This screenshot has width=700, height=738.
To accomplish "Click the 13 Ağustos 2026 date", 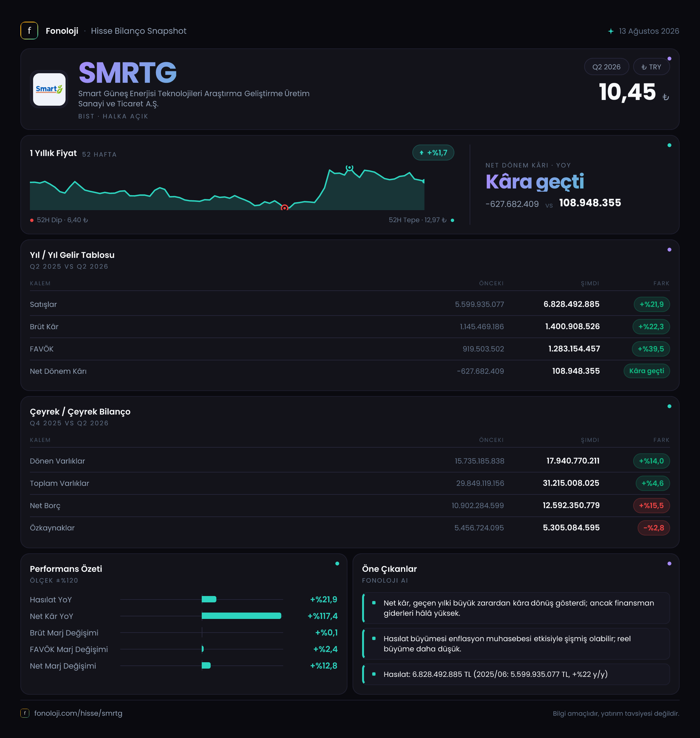I will tap(649, 31).
